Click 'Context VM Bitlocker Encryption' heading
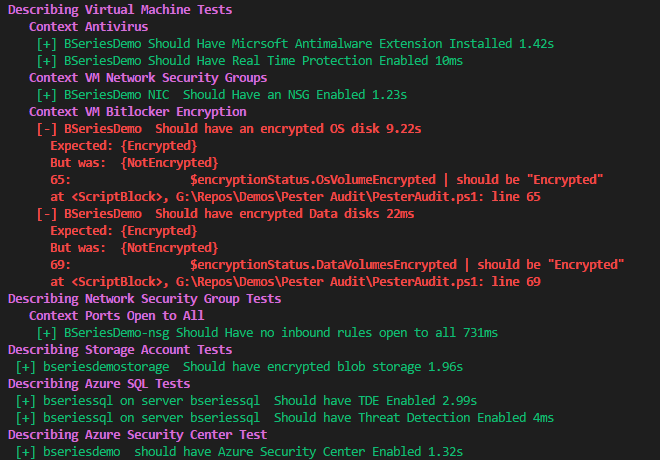Viewport: 660px width, 460px height. [138, 112]
